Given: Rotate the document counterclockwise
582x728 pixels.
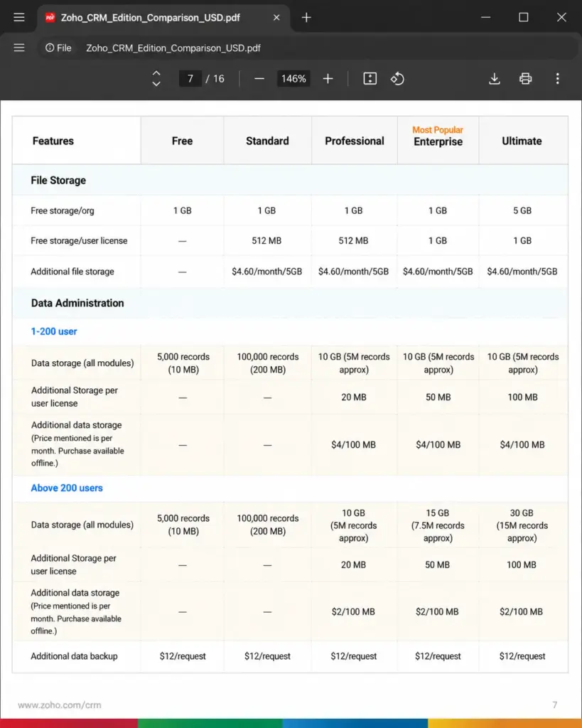Looking at the screenshot, I should [397, 79].
